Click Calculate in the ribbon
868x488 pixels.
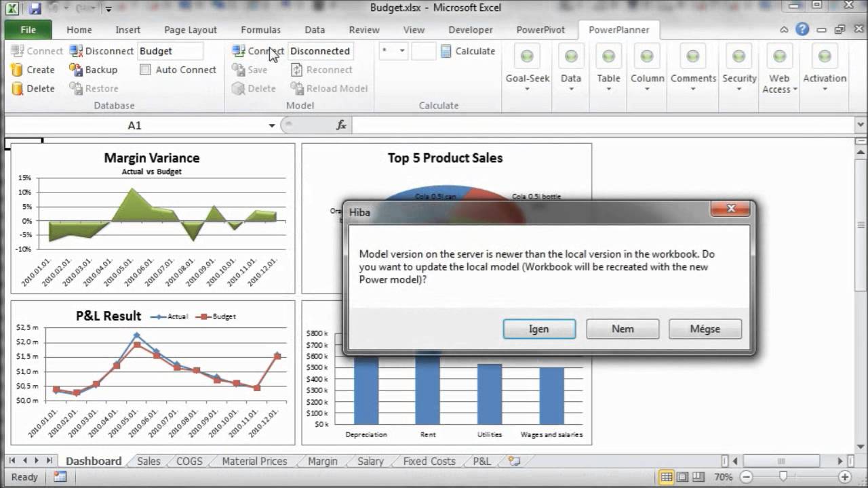click(467, 51)
